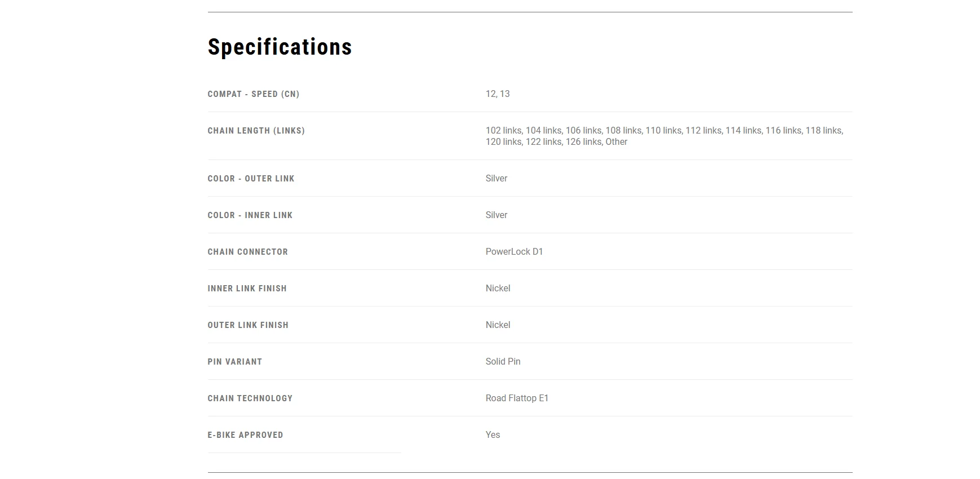The image size is (980, 479).
Task: Select the speed value 12, 13
Action: click(498, 94)
